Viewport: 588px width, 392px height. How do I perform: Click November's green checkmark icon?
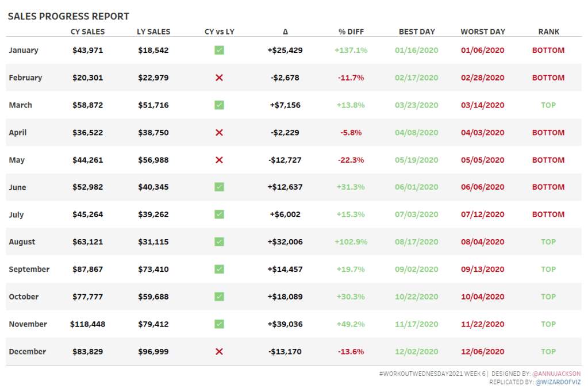(x=219, y=324)
